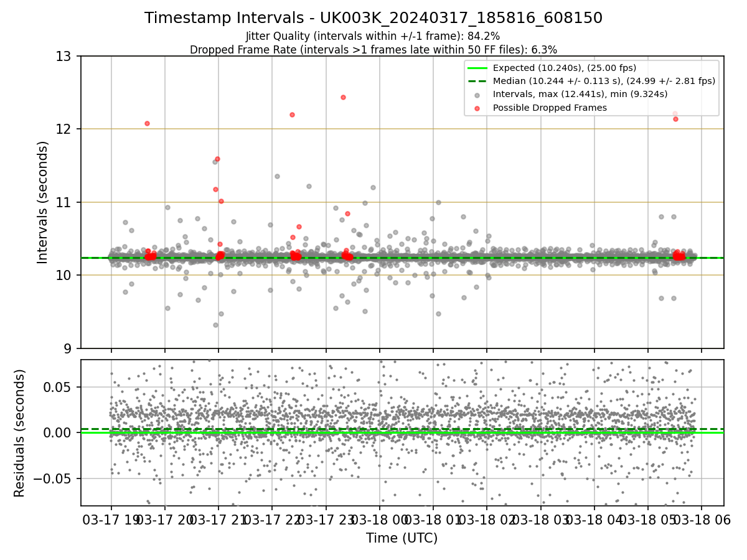Click the y-axis tick label '13'
Screen dimensions: 747x560
click(x=65, y=57)
